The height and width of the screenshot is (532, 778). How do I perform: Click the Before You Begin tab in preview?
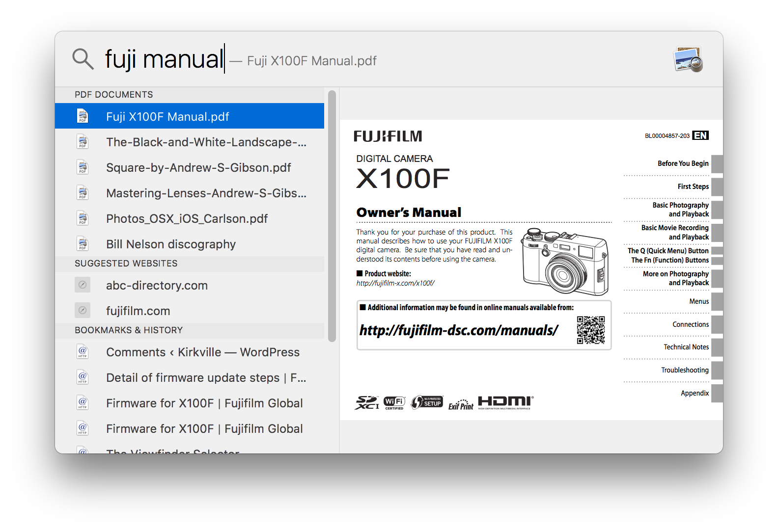coord(683,163)
